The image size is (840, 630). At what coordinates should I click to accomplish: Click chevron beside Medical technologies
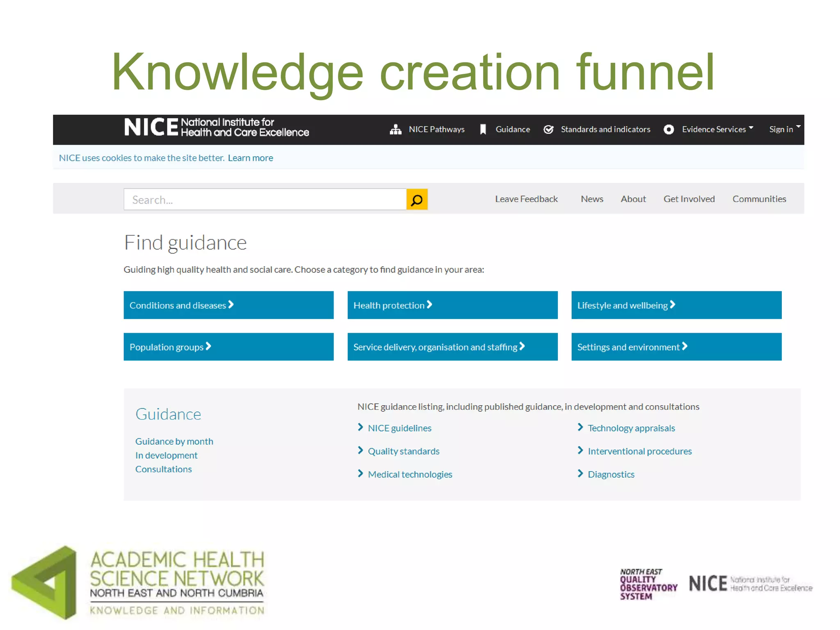[360, 473]
